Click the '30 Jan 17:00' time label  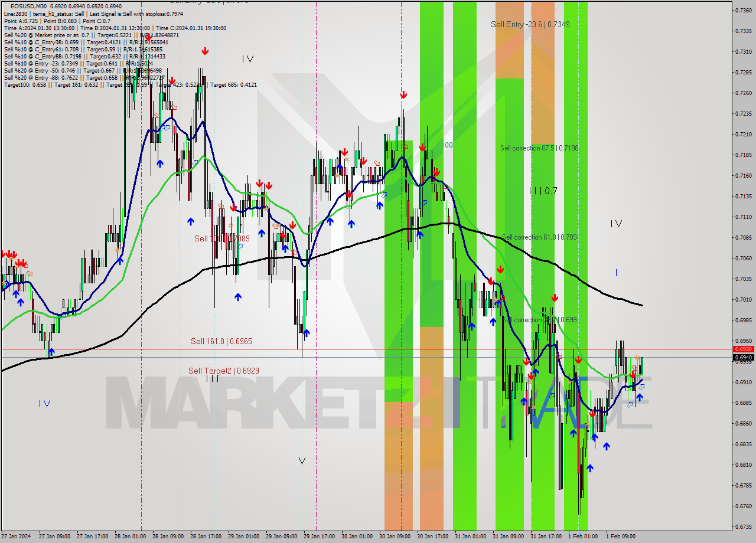click(x=432, y=537)
